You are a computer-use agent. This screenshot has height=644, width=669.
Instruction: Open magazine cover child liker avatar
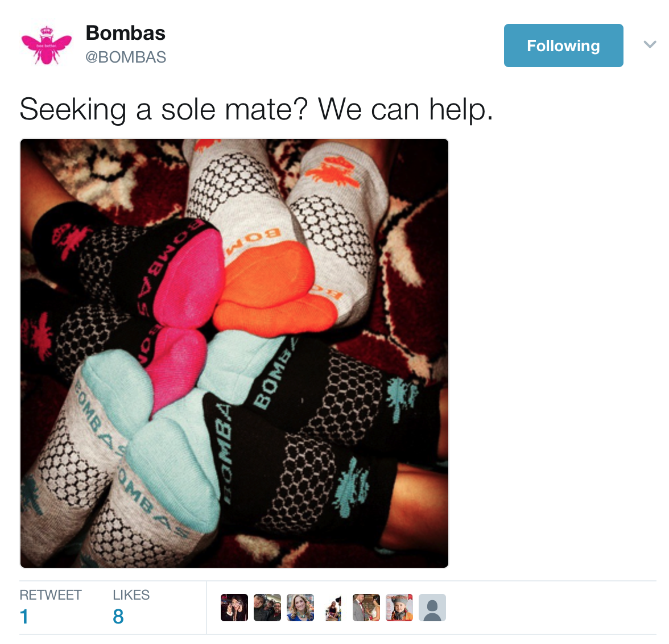tap(399, 607)
